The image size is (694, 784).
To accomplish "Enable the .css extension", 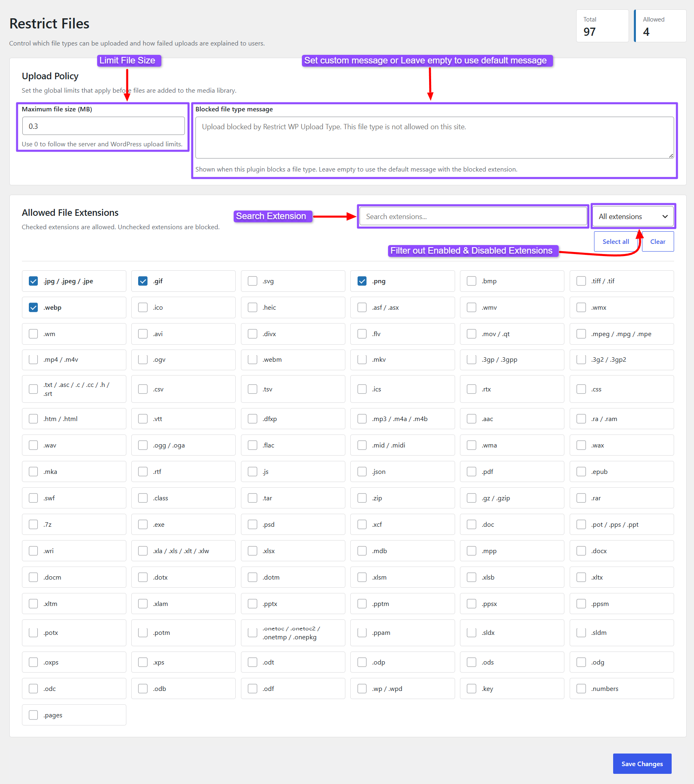I will [581, 389].
